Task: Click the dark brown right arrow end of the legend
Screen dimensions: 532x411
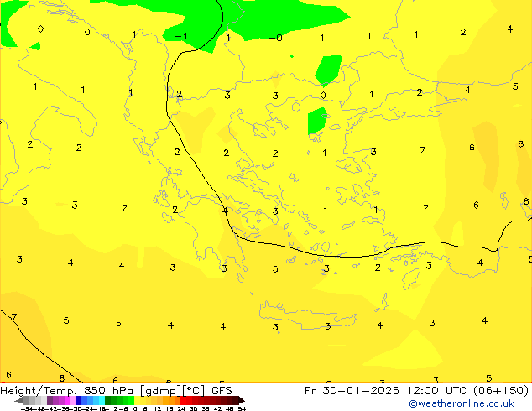Action: (242, 401)
